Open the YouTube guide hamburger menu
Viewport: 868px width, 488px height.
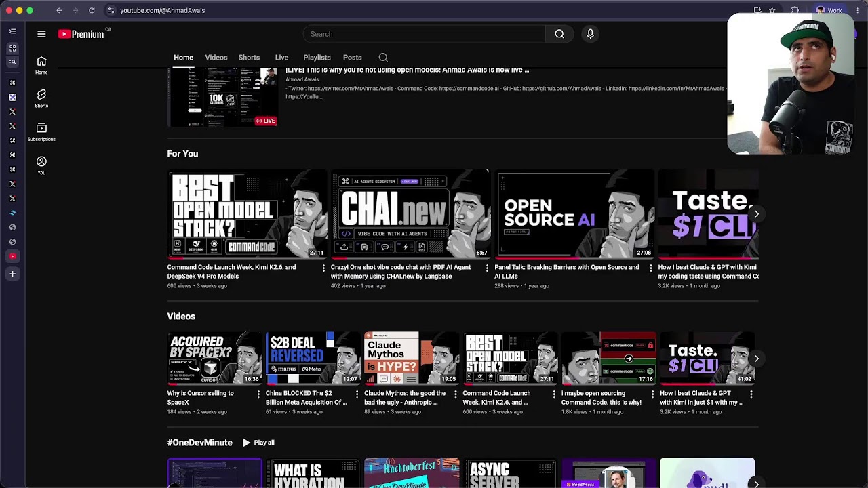tap(41, 34)
